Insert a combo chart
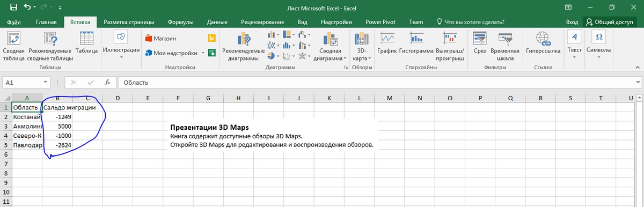The height and width of the screenshot is (207, 644). click(304, 46)
